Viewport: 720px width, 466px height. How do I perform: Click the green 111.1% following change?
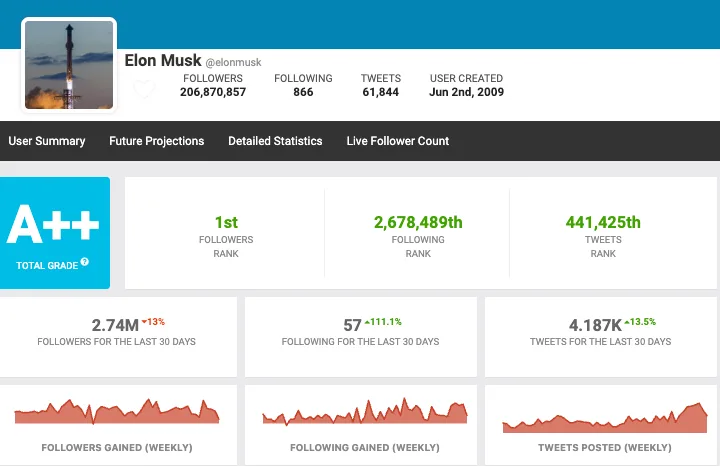pos(383,322)
